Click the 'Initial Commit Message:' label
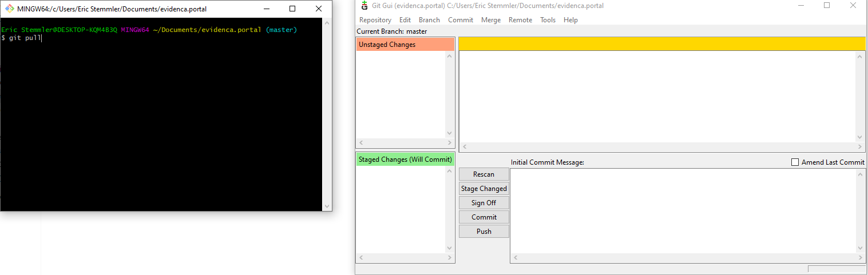868x275 pixels. [548, 162]
